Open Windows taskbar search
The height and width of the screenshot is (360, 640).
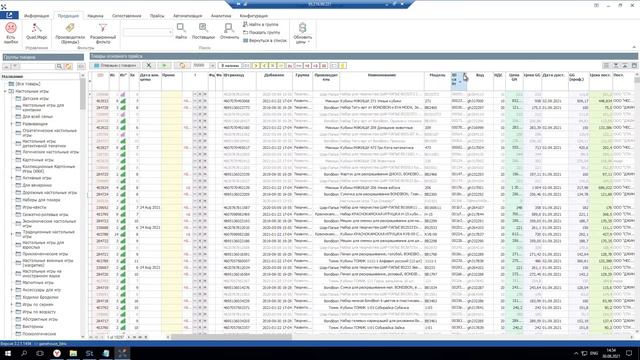[x=24, y=353]
